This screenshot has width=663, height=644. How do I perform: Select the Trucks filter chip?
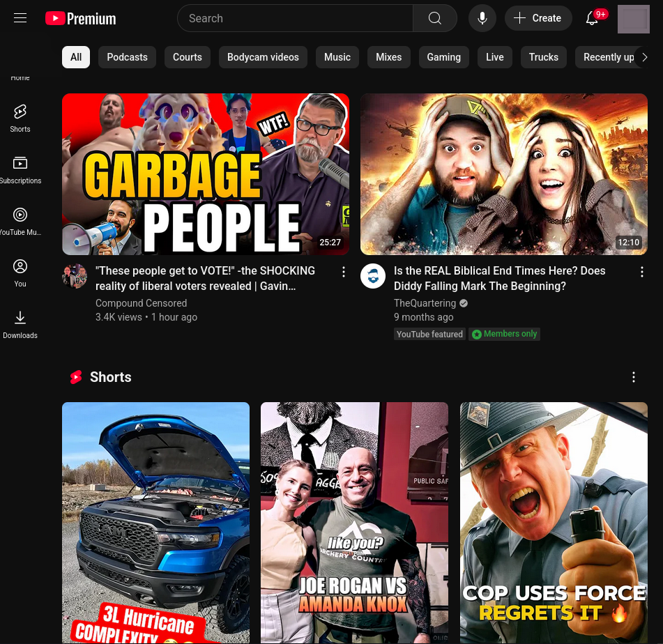tap(543, 57)
